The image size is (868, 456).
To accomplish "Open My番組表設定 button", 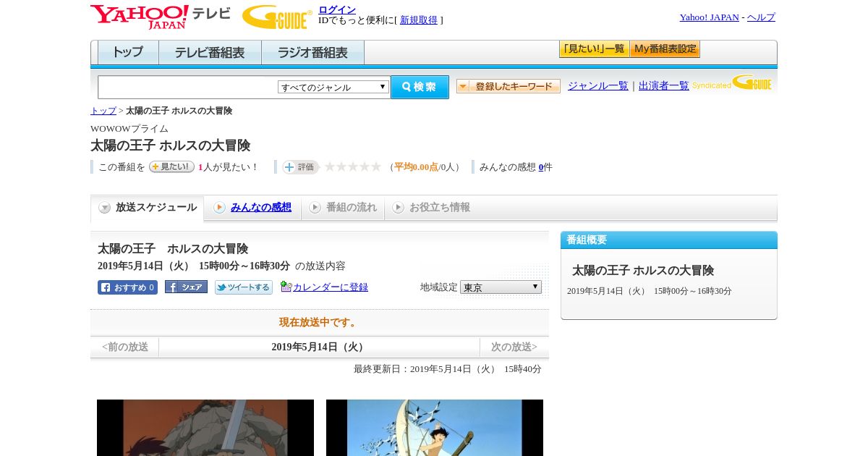I will click(x=665, y=49).
